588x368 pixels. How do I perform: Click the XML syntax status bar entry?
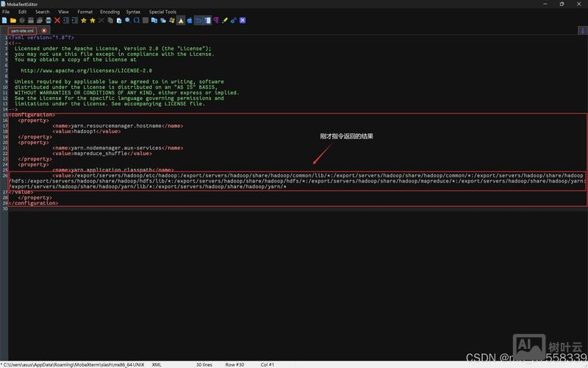pyautogui.click(x=157, y=364)
